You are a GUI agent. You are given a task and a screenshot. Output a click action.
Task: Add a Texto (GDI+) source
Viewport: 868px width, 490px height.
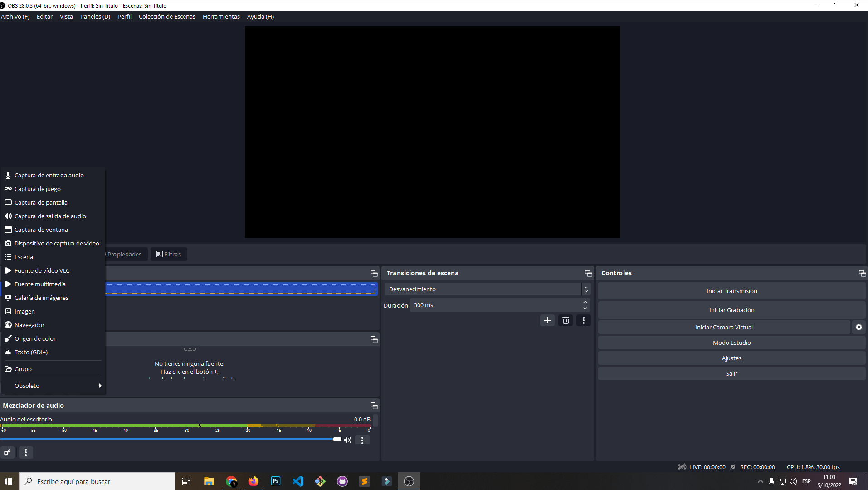point(31,352)
